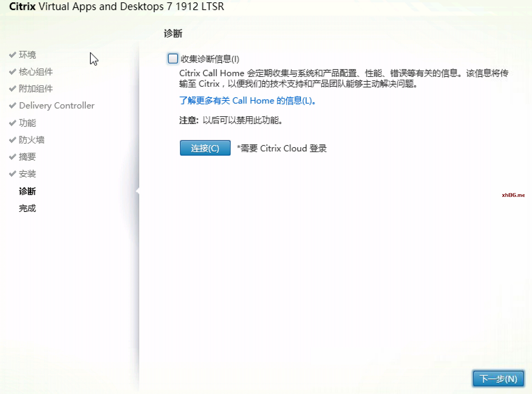Click the checkmark icon beside 防火墙

click(x=12, y=140)
